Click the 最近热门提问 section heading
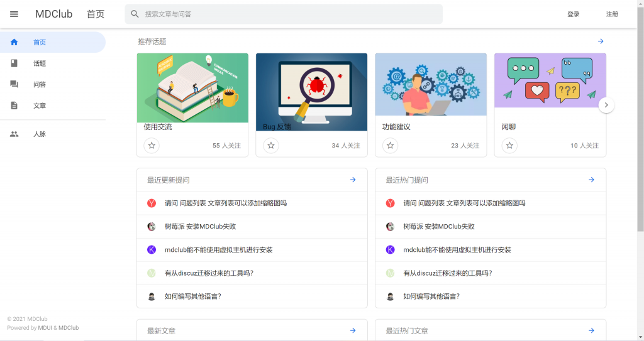The height and width of the screenshot is (341, 644). tap(407, 180)
